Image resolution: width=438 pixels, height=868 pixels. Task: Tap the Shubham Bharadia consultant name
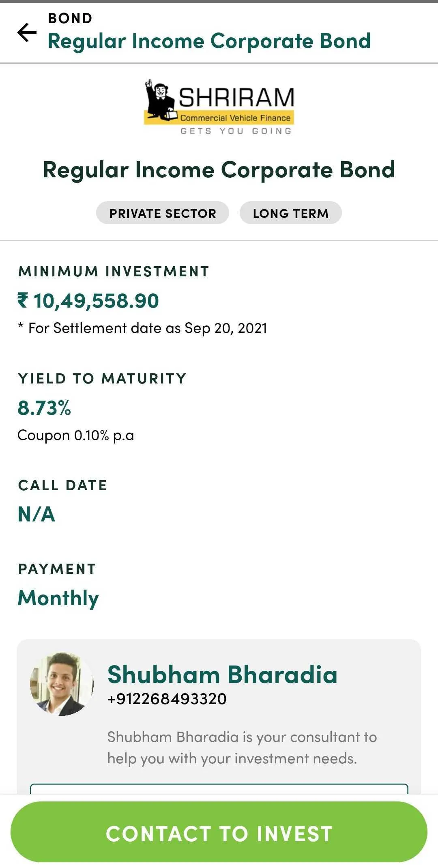click(x=222, y=674)
